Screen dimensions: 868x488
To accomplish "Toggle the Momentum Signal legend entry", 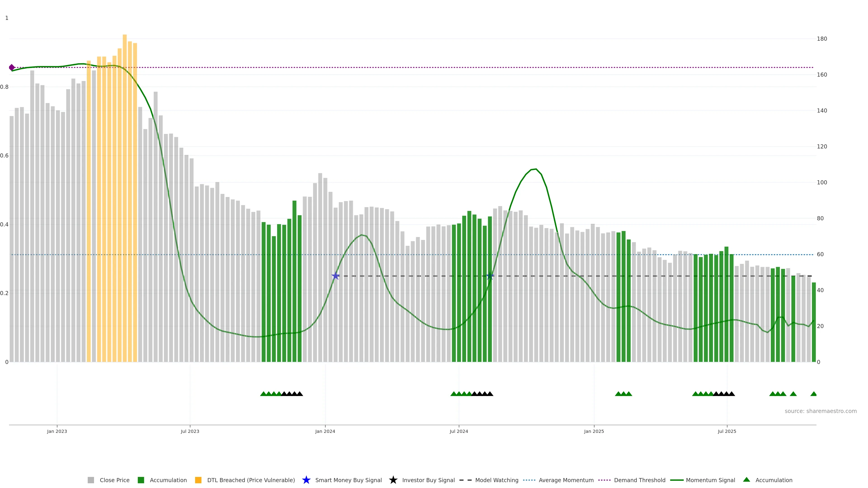I will [710, 480].
